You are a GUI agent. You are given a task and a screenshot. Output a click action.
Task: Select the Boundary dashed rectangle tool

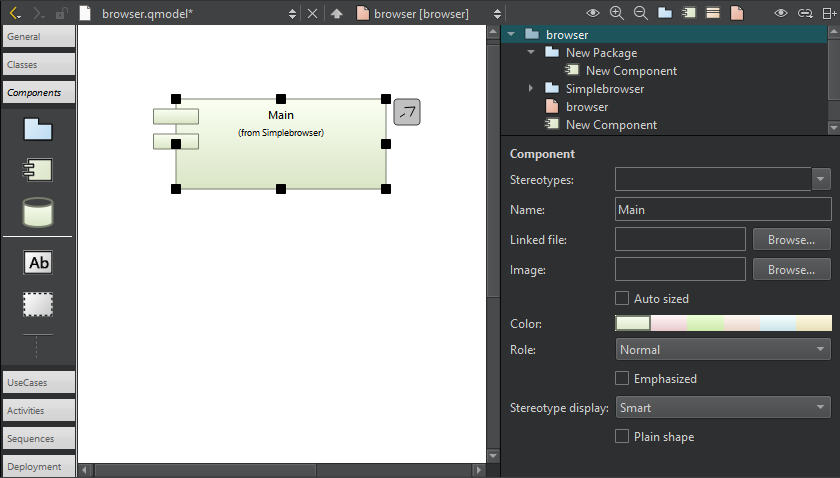[38, 304]
